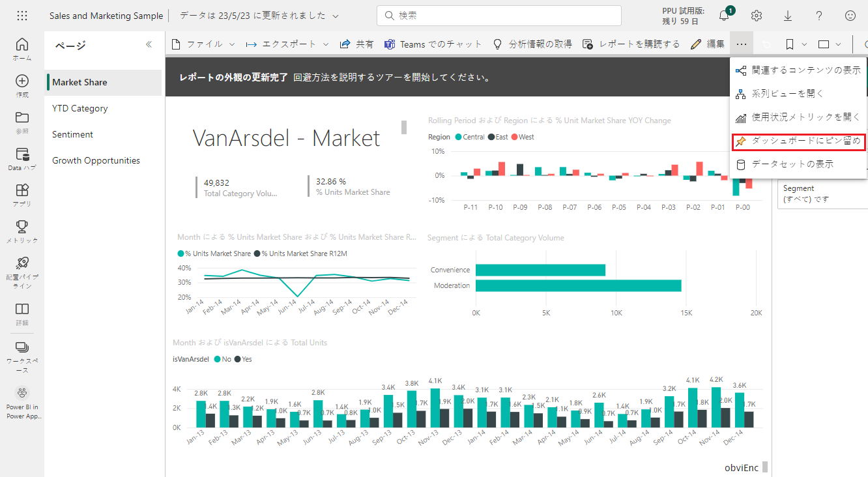This screenshot has height=477, width=868.
Task: Expand the bookmark dropdown chevron
Action: [804, 44]
